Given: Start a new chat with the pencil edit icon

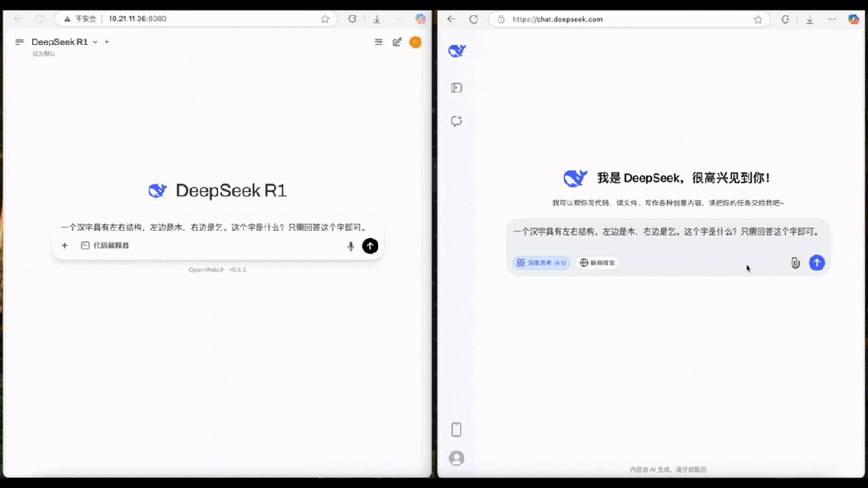Looking at the screenshot, I should (397, 42).
